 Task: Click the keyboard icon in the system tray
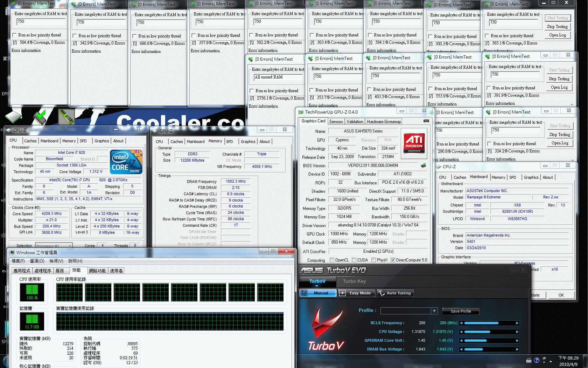click(x=529, y=361)
